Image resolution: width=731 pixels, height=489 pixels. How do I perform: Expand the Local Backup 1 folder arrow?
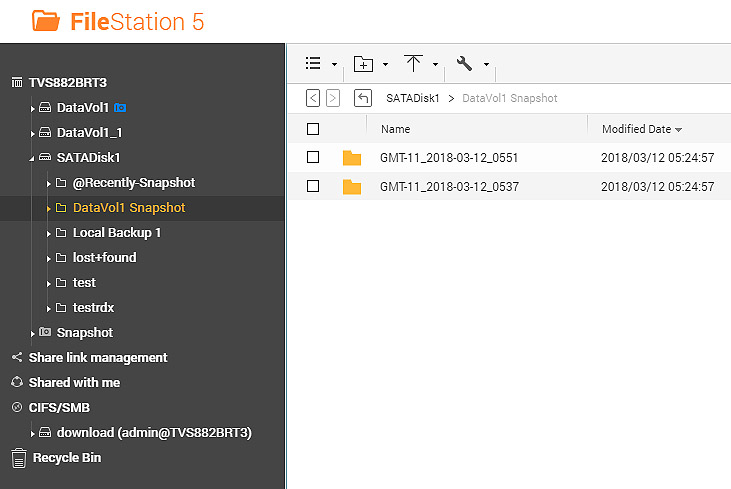coord(49,233)
